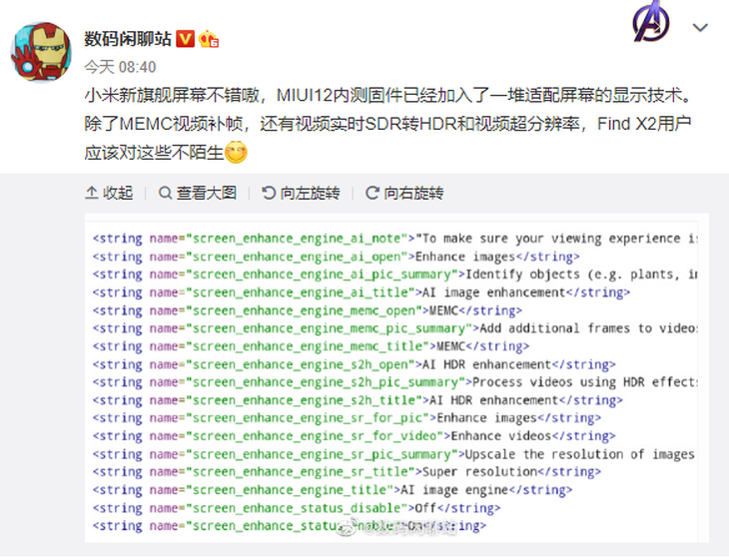Click text "AI image enhancement"

pyautogui.click(x=493, y=292)
